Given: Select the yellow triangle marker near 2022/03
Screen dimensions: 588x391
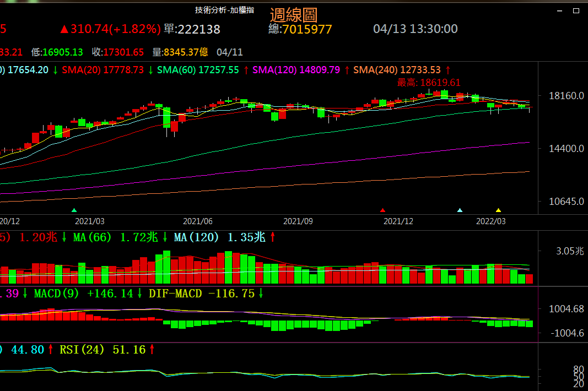Looking at the screenshot, I should click(x=498, y=210).
